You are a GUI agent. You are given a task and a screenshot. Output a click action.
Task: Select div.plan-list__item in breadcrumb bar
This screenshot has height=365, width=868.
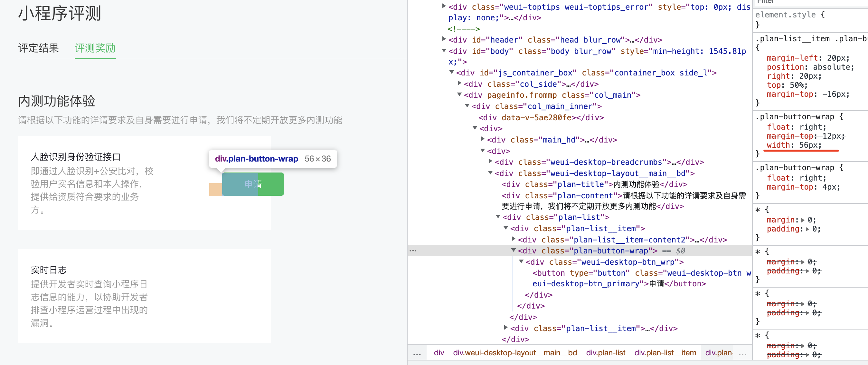[x=665, y=353]
